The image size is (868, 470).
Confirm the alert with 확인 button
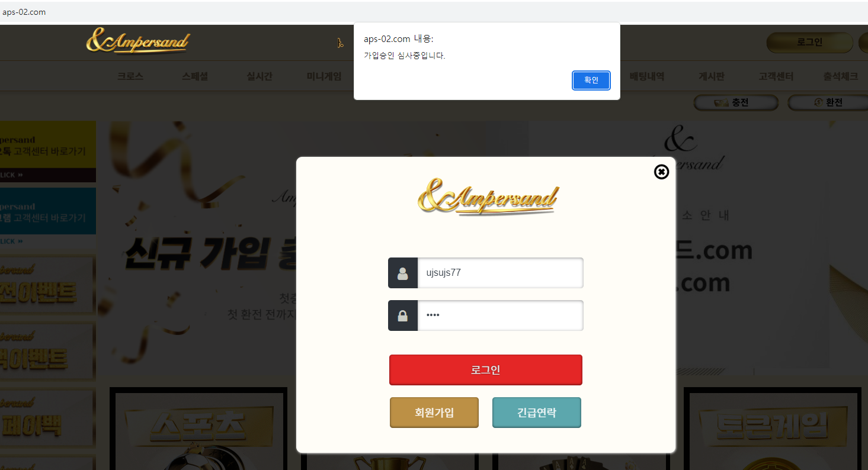[591, 80]
